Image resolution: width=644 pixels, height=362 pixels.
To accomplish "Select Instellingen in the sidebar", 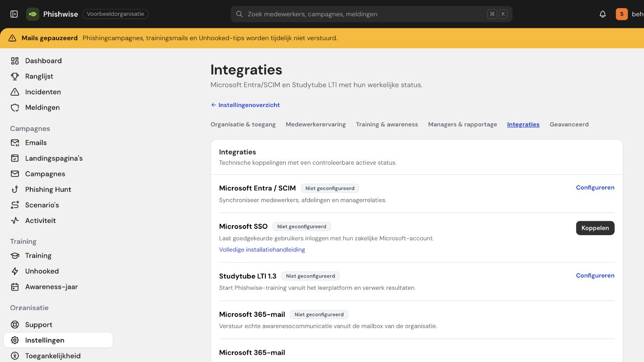I will [x=58, y=340].
